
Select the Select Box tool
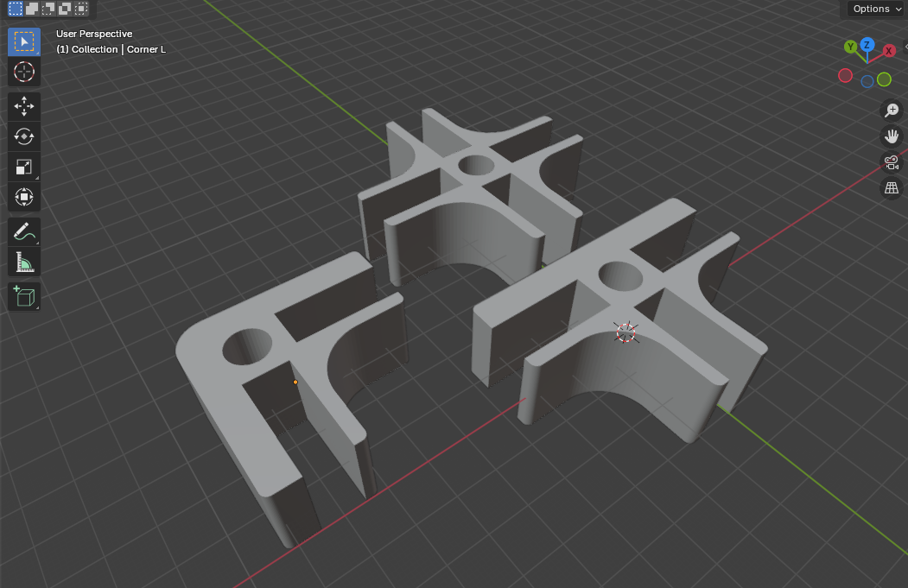click(x=23, y=41)
